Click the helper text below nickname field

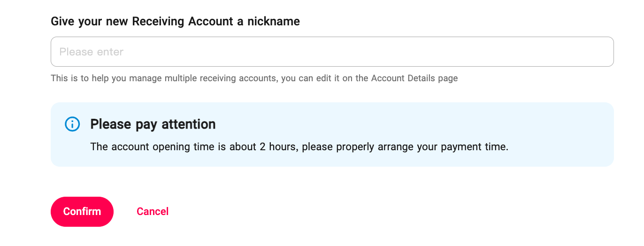[x=254, y=78]
